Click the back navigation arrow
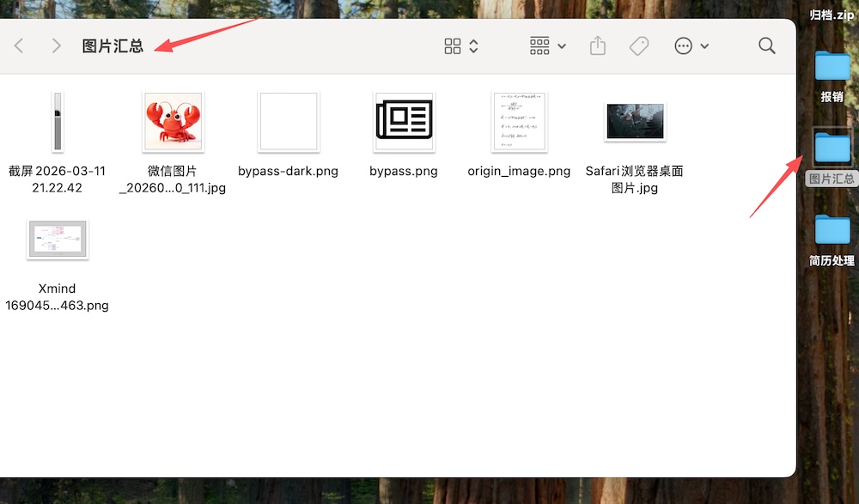 pyautogui.click(x=19, y=46)
